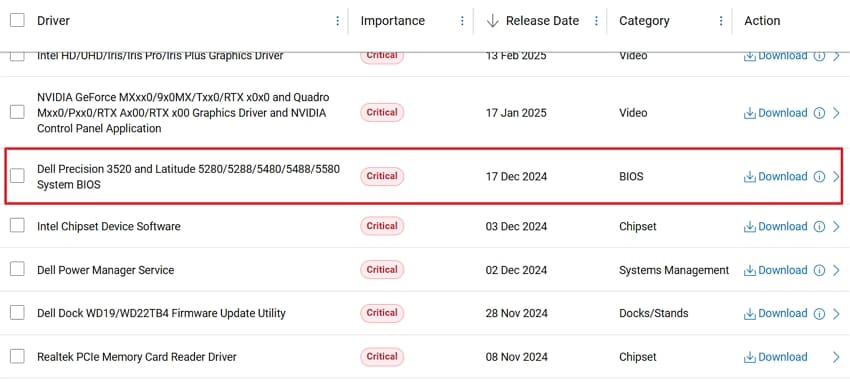Show info icon for the Dell Precision System BIOS
The image size is (850, 392).
819,176
